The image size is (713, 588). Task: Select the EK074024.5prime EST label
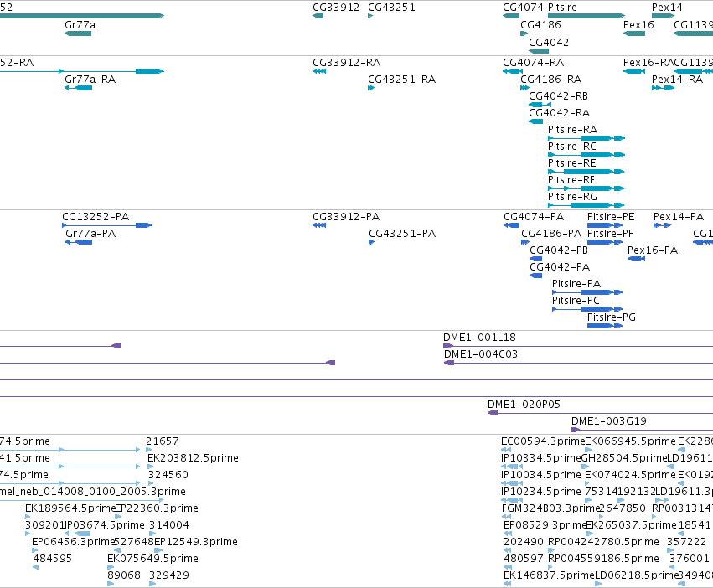click(630, 475)
